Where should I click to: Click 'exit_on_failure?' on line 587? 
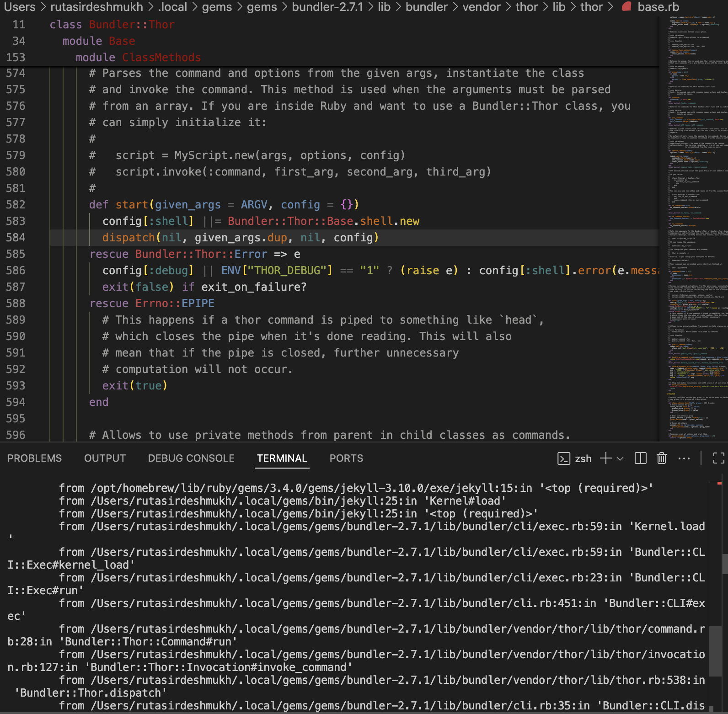tap(254, 287)
